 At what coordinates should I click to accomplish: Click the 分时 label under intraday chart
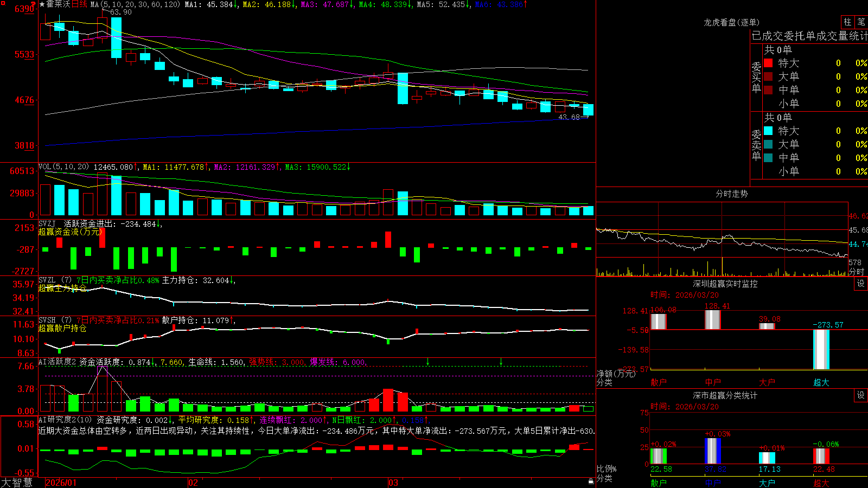[x=857, y=272]
